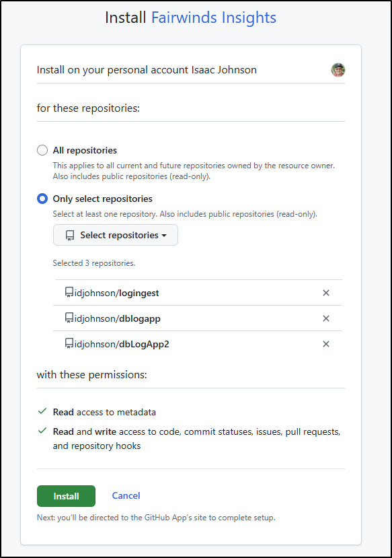Click the checkmark beside Read and write access
392x558 pixels.
click(42, 431)
